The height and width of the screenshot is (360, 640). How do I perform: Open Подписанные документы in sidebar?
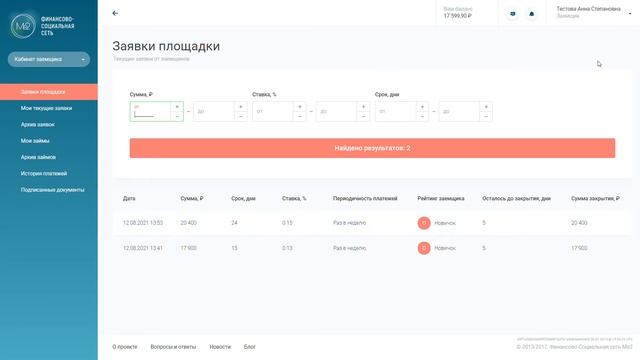click(53, 190)
